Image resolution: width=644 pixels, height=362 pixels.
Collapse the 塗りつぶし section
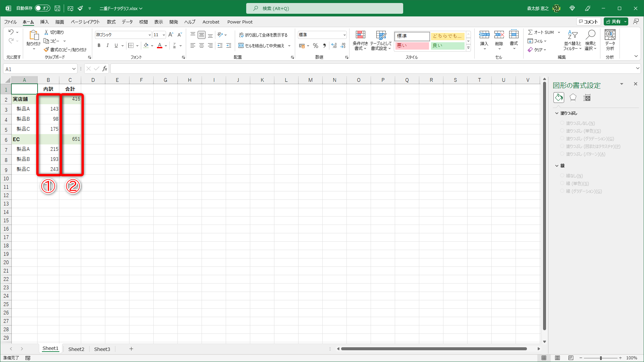click(557, 113)
